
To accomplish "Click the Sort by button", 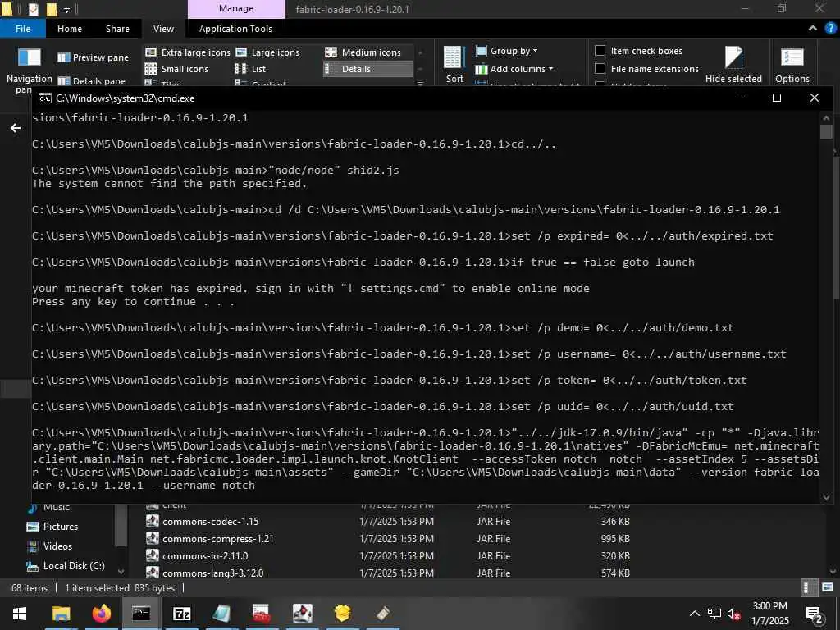I will click(x=454, y=64).
